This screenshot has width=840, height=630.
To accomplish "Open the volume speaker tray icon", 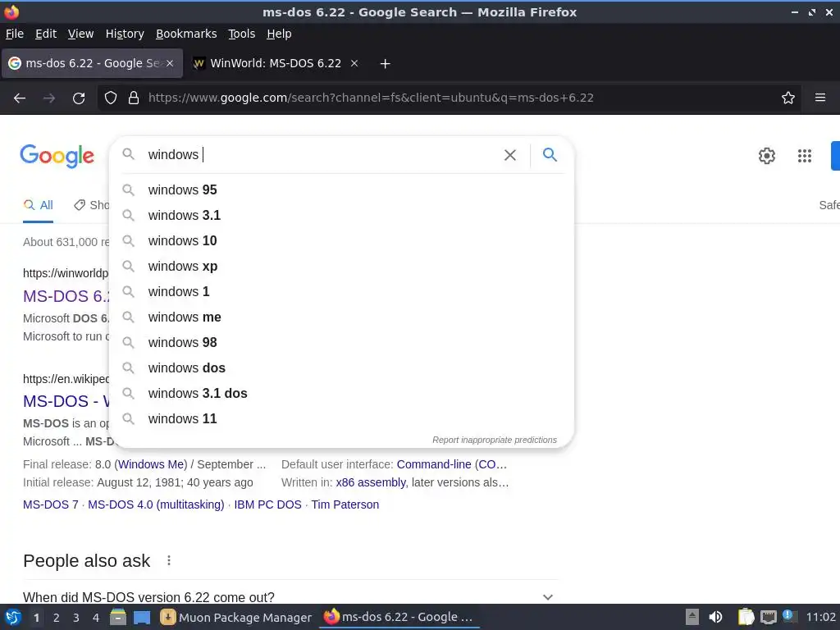I will click(715, 617).
